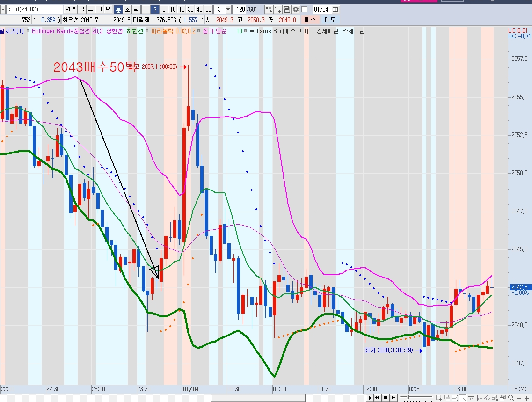532x402 pixels.
Task: Click the 매도 sell button
Action: (x=330, y=20)
